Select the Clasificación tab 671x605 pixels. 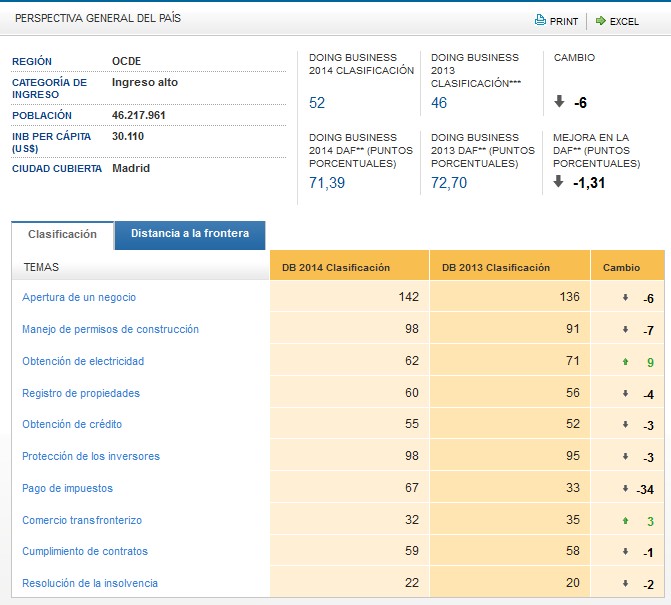pyautogui.click(x=62, y=234)
